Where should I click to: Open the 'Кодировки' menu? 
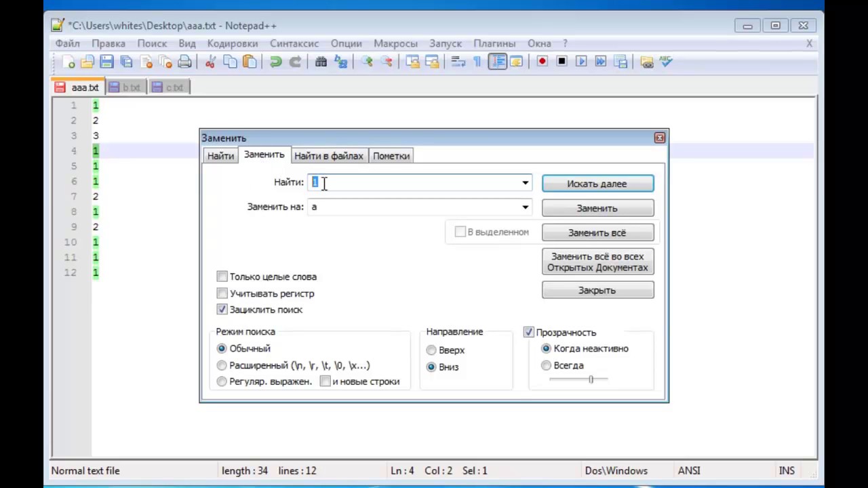tap(233, 43)
